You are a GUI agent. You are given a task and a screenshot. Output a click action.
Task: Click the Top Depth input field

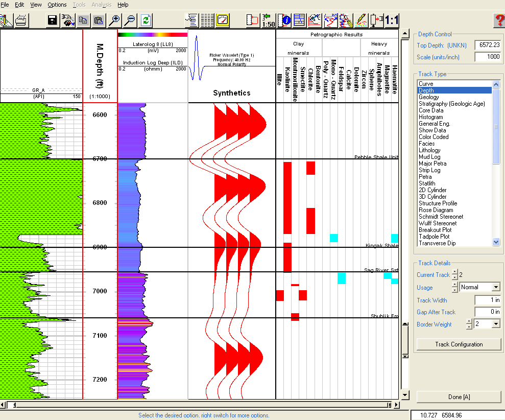tap(488, 45)
